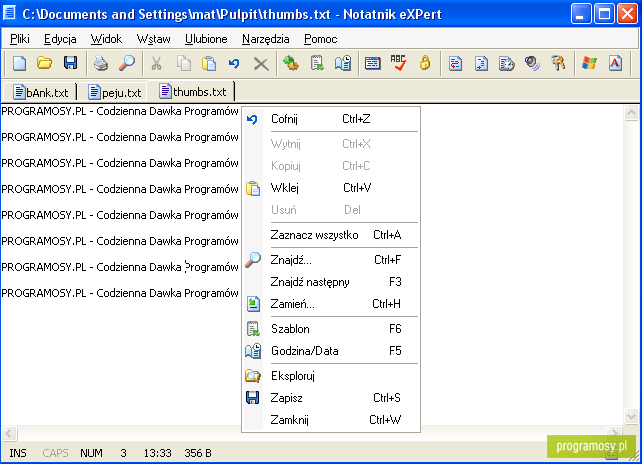
Task: Click the speaker sound icon in toolbar
Action: [532, 63]
